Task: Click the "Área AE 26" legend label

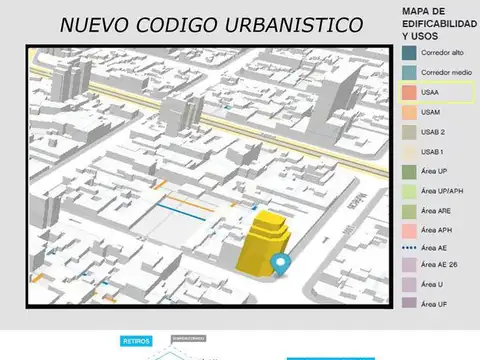Action: 439,265
